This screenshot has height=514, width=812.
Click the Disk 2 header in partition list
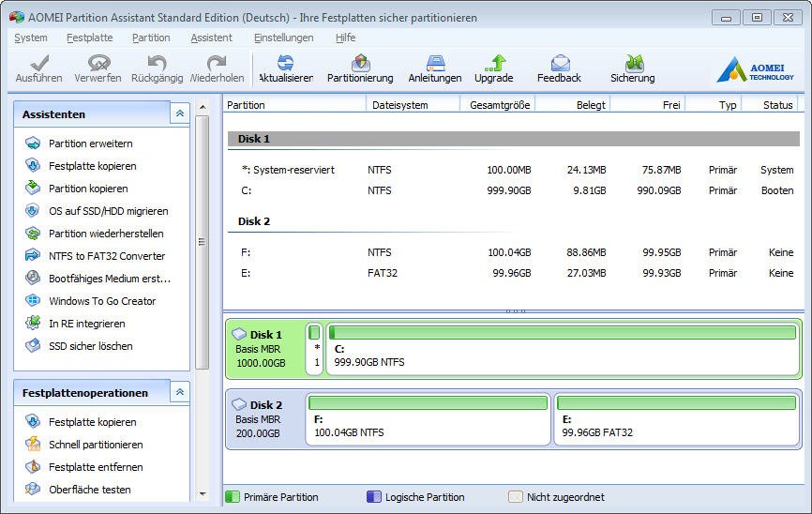pos(514,221)
